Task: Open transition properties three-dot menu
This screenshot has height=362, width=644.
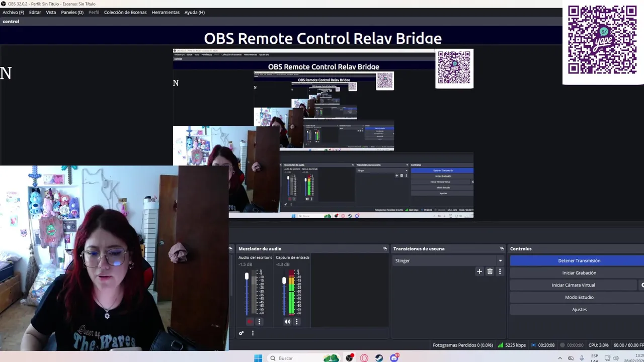Action: point(500,271)
